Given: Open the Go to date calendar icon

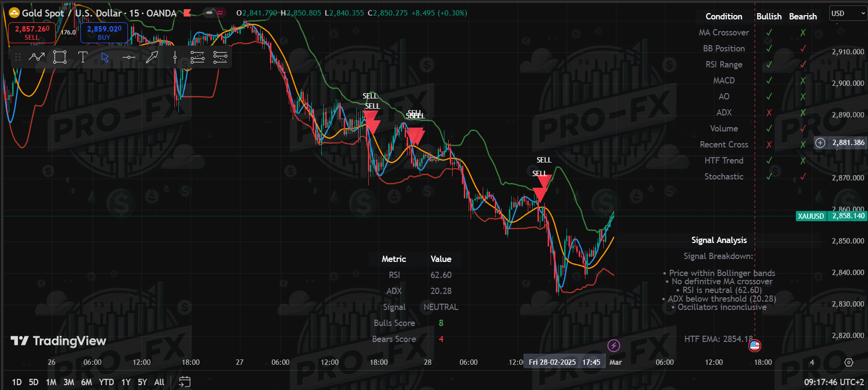Looking at the screenshot, I should tap(185, 382).
